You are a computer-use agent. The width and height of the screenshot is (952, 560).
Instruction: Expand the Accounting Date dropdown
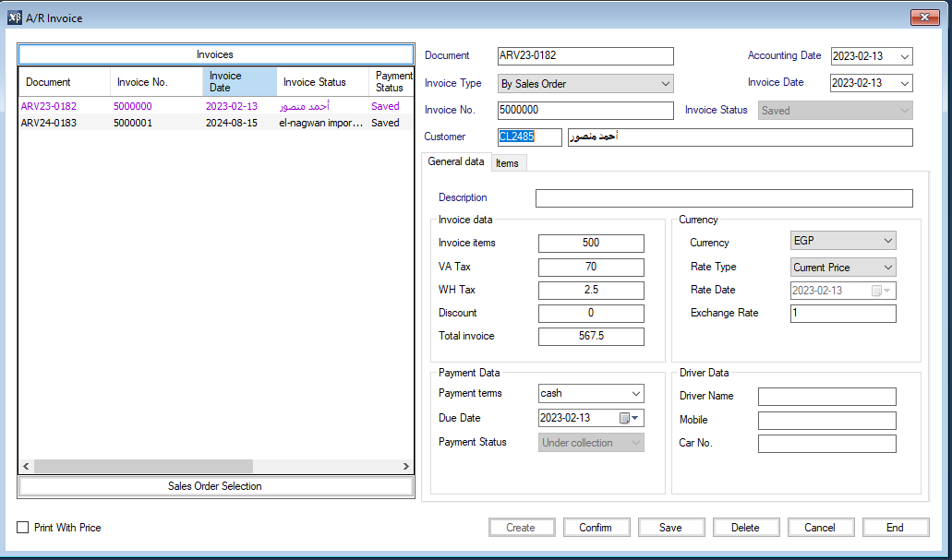(x=905, y=56)
